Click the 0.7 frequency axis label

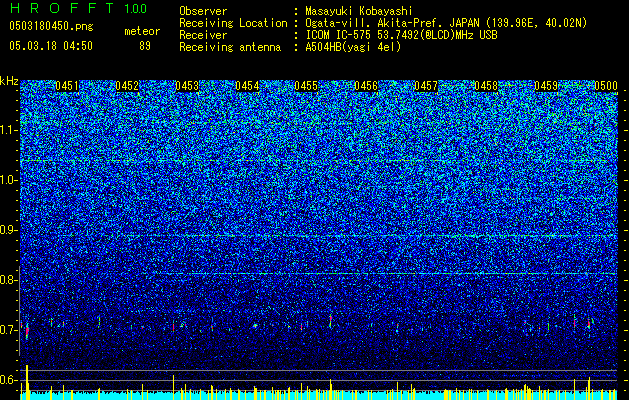click(x=7, y=330)
